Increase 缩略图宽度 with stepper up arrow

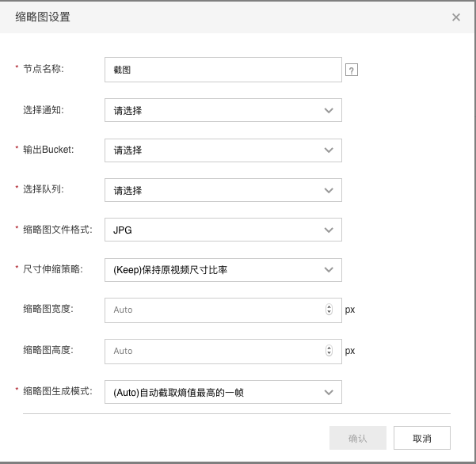click(x=329, y=307)
